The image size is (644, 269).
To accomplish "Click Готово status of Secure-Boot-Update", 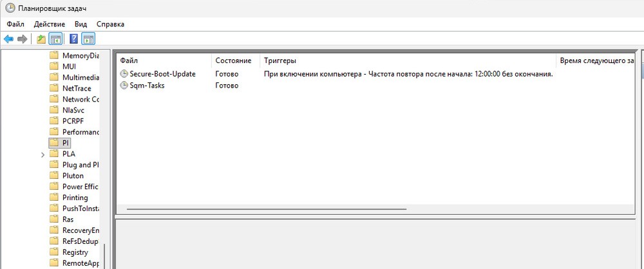I will pos(227,75).
